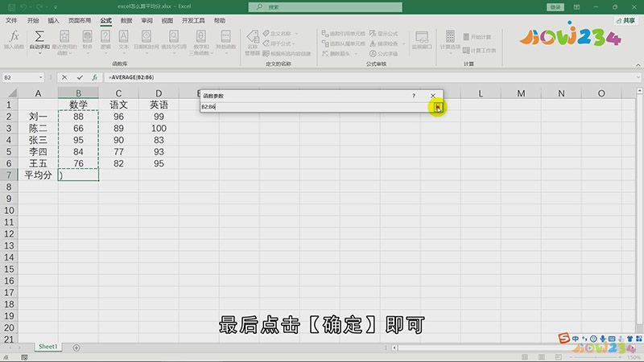Click Evaluate Formula (公式求值) icon

(x=373, y=54)
